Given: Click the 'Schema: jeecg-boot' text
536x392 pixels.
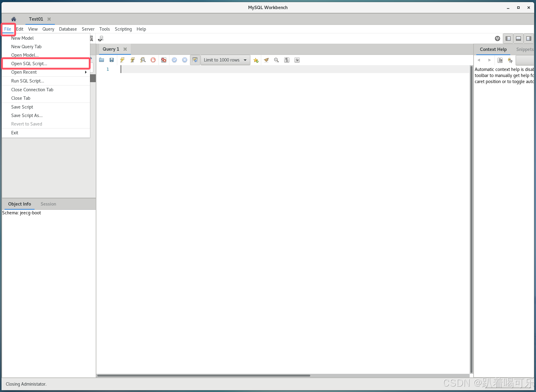Looking at the screenshot, I should pyautogui.click(x=22, y=213).
